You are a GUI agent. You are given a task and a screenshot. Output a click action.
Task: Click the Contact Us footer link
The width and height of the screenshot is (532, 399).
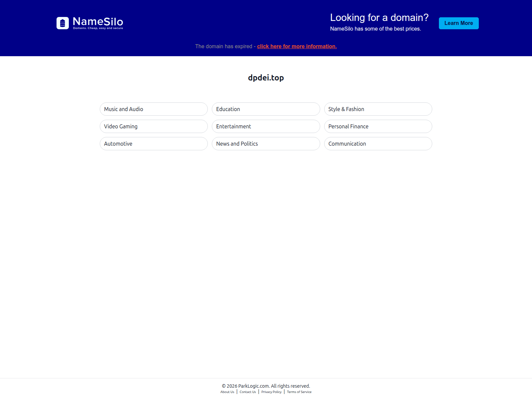(x=248, y=392)
